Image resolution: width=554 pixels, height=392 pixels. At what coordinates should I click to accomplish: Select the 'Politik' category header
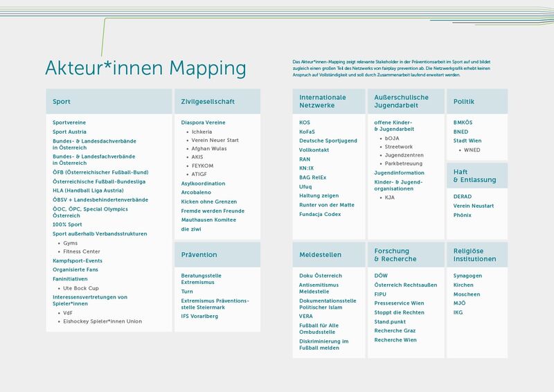[477, 101]
